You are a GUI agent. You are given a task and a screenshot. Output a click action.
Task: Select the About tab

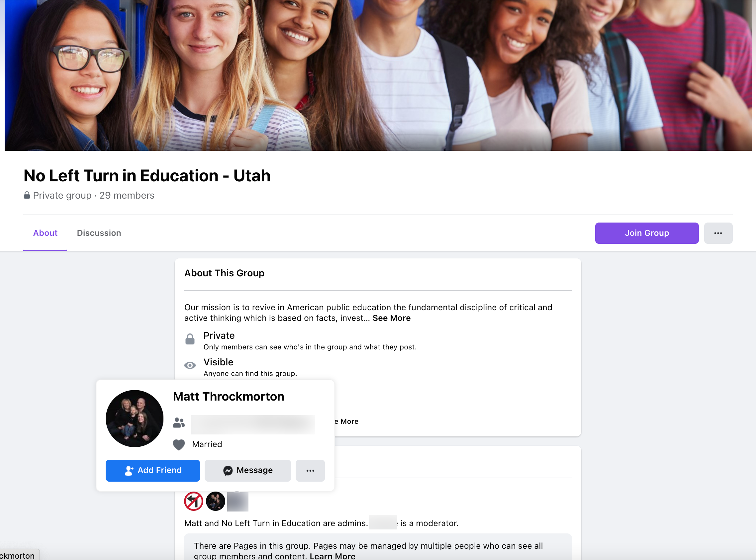coord(45,233)
